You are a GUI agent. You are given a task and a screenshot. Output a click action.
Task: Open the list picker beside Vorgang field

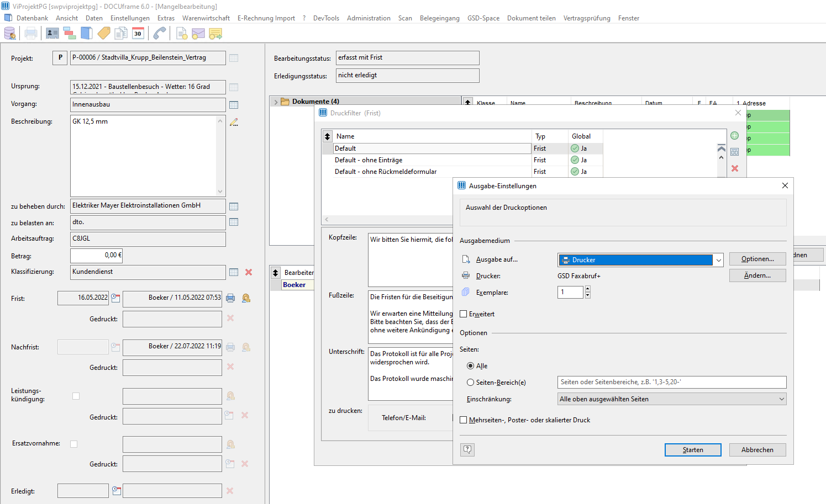pyautogui.click(x=234, y=105)
